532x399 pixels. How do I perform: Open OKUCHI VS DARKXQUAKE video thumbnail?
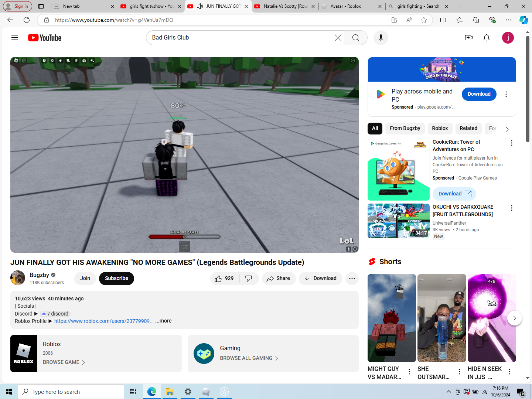pos(399,221)
